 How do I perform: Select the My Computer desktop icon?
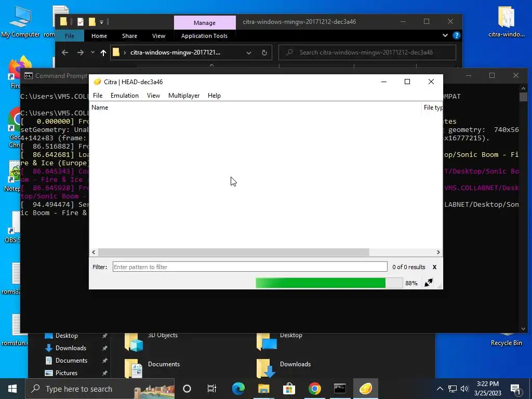(x=20, y=22)
